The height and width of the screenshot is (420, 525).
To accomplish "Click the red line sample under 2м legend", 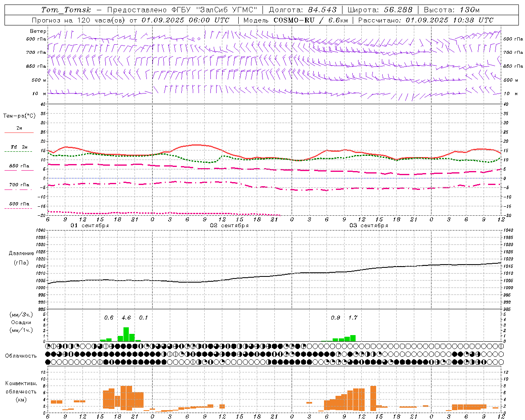I will (x=19, y=132).
